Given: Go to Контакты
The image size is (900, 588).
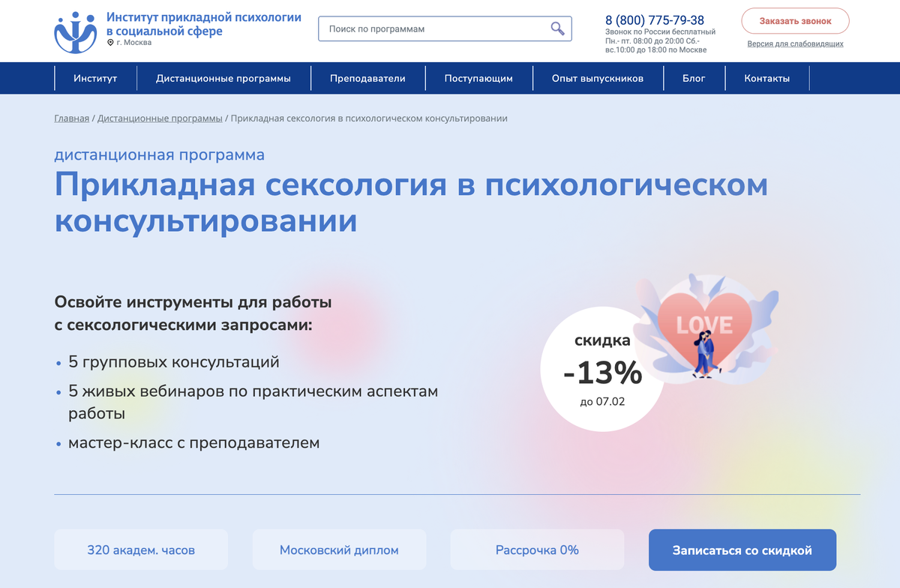Looking at the screenshot, I should (766, 78).
